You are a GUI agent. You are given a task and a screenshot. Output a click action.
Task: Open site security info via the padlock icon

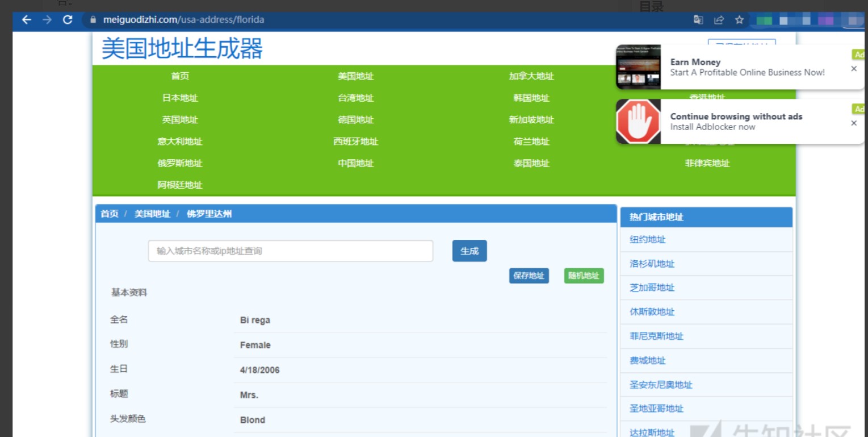[x=92, y=19]
